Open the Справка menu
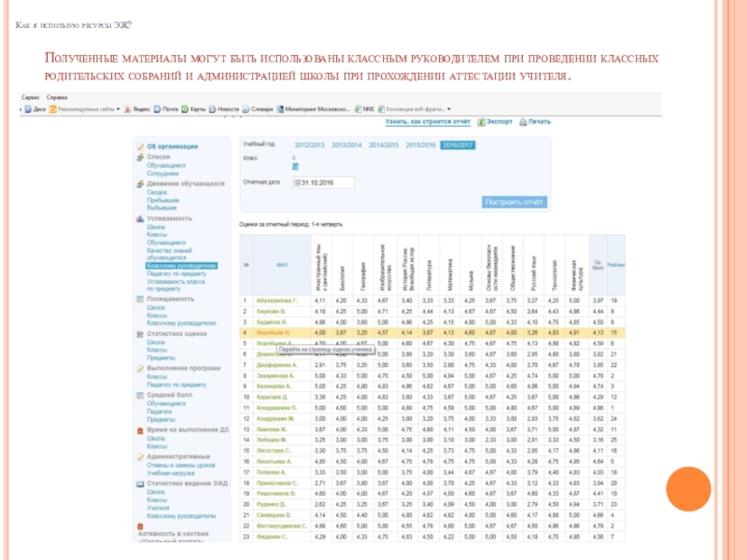Image resolution: width=747 pixels, height=560 pixels. click(x=56, y=97)
